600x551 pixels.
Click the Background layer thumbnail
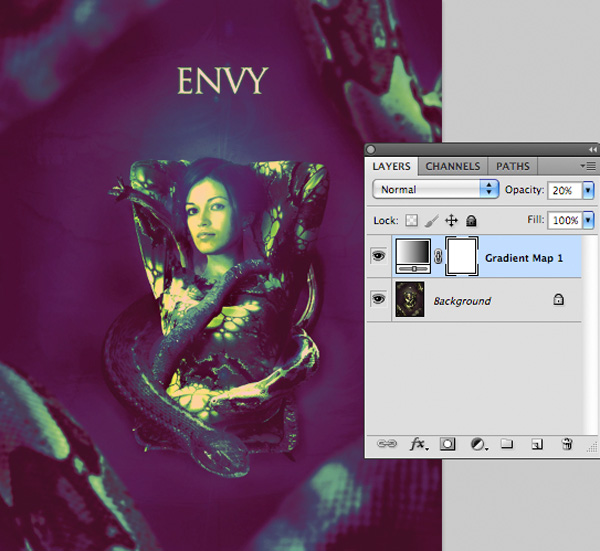click(410, 299)
